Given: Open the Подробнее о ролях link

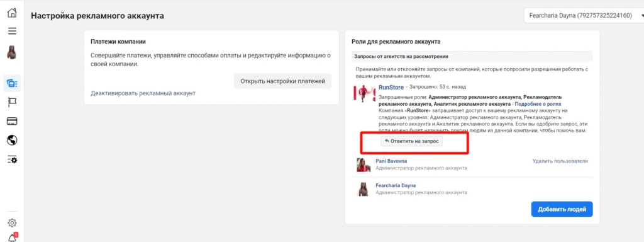Looking at the screenshot, I should pos(538,105).
